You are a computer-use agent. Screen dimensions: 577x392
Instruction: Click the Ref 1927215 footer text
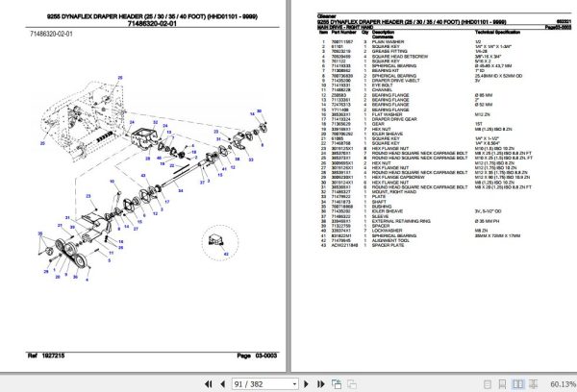[x=46, y=355]
